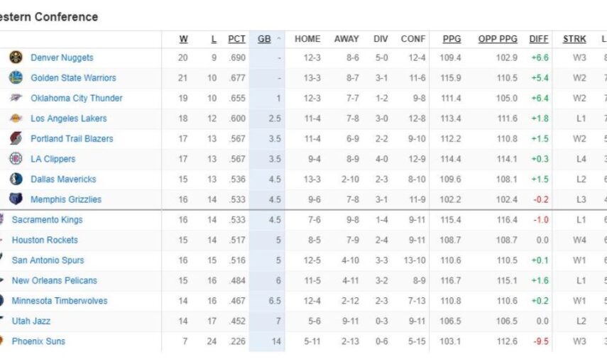The height and width of the screenshot is (364, 607).
Task: Open the Phoenix Suns team link
Action: [38, 341]
